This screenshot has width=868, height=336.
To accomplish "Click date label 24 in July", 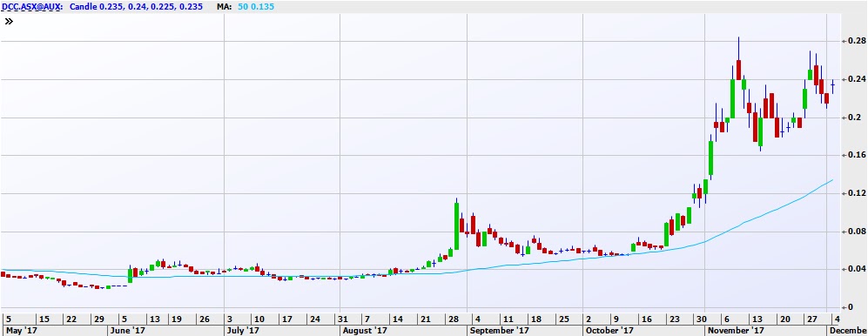I will click(x=314, y=319).
